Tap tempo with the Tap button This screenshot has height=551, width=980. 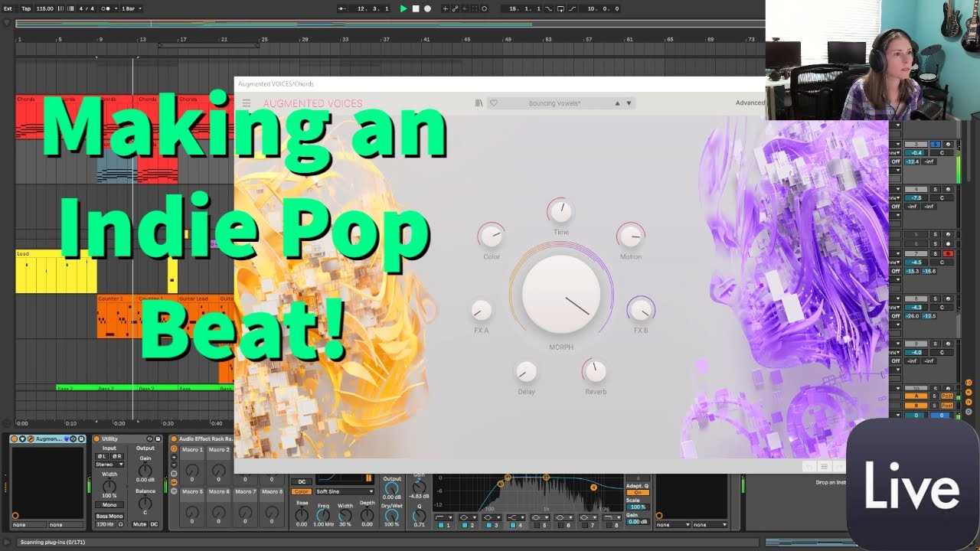click(x=26, y=8)
